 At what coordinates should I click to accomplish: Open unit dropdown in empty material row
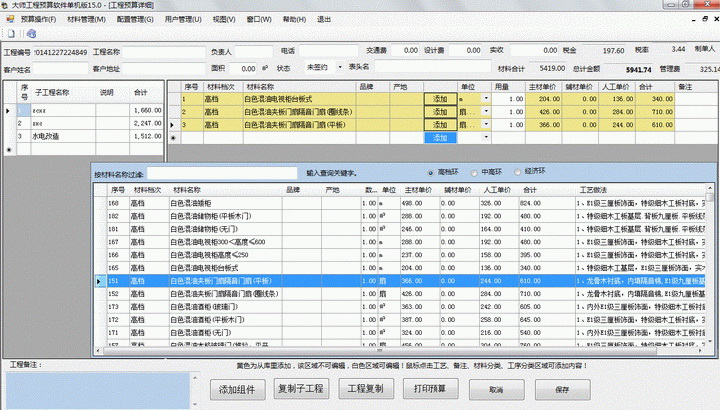[x=486, y=137]
